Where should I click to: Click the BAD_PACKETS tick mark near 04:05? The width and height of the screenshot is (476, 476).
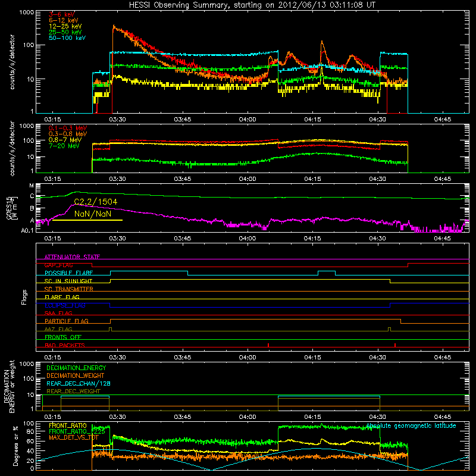point(268,345)
